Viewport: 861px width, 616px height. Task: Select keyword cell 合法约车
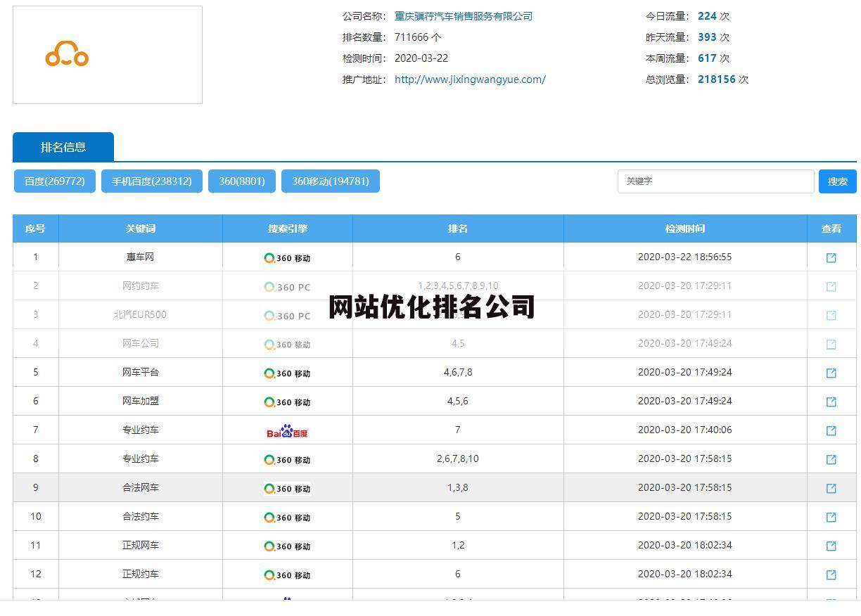tap(141, 517)
